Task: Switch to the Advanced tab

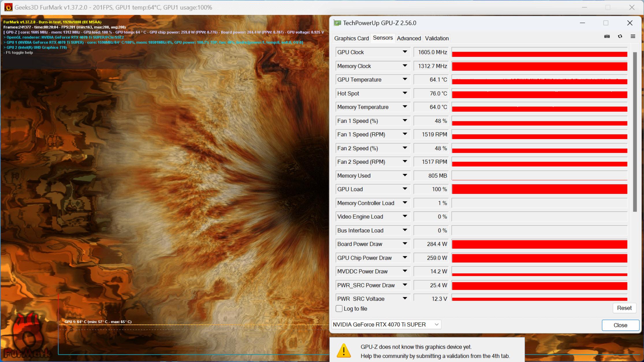Action: (408, 38)
